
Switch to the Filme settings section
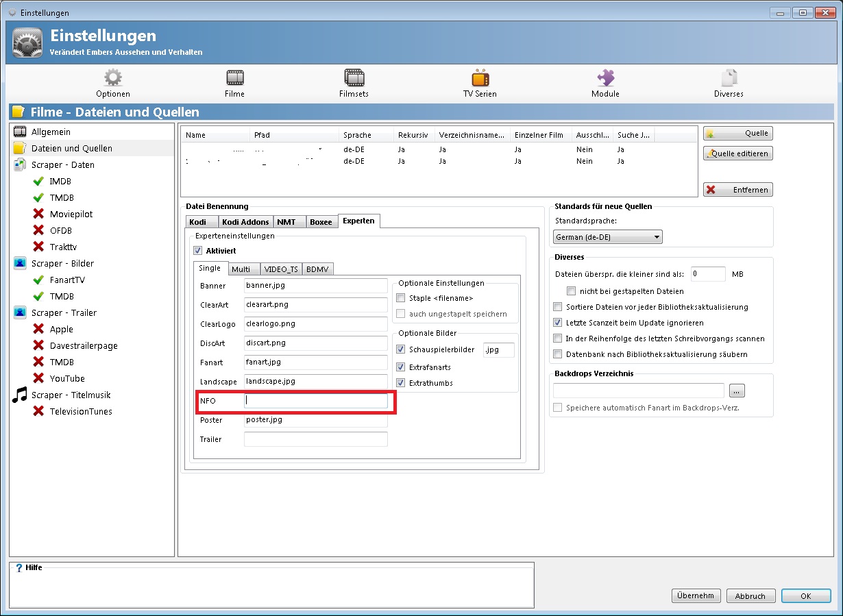(234, 84)
